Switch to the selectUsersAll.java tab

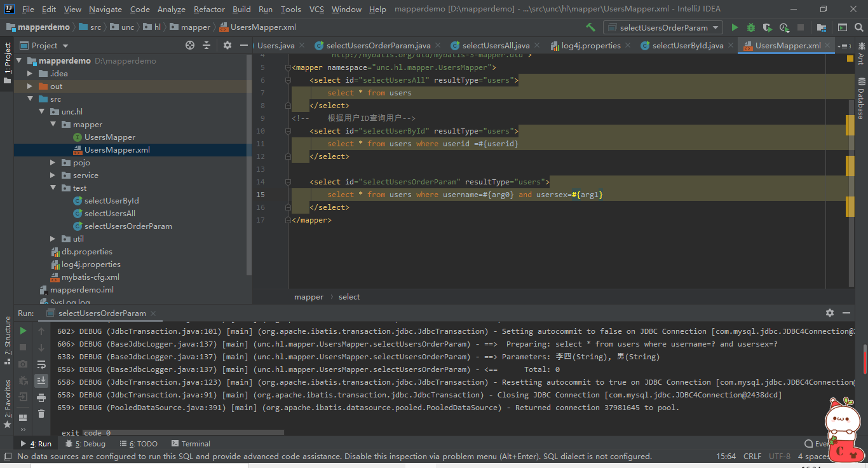(496, 45)
